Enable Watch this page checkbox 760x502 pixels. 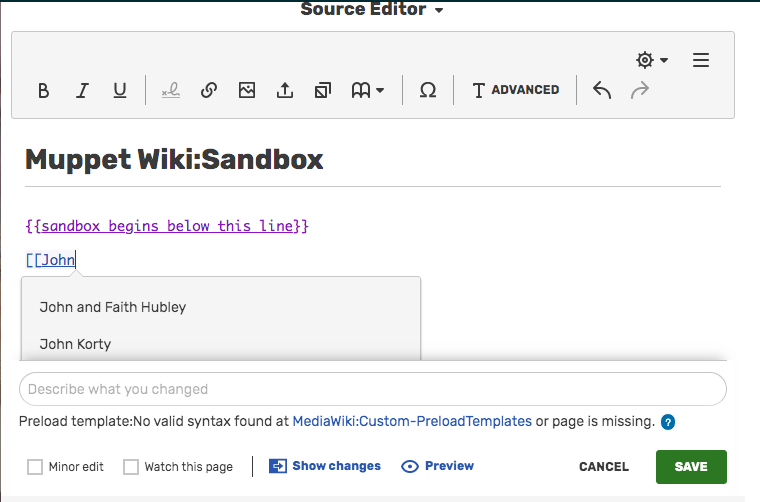pos(131,467)
